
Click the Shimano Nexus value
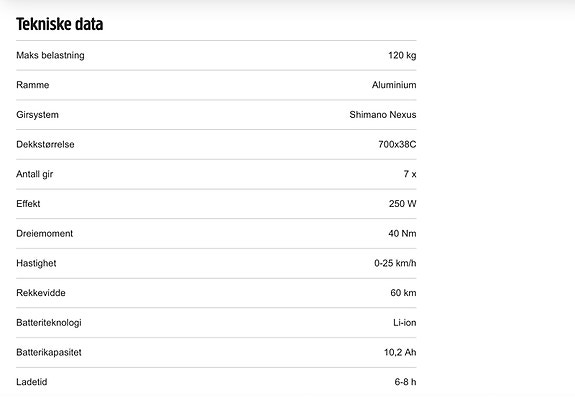click(x=383, y=115)
